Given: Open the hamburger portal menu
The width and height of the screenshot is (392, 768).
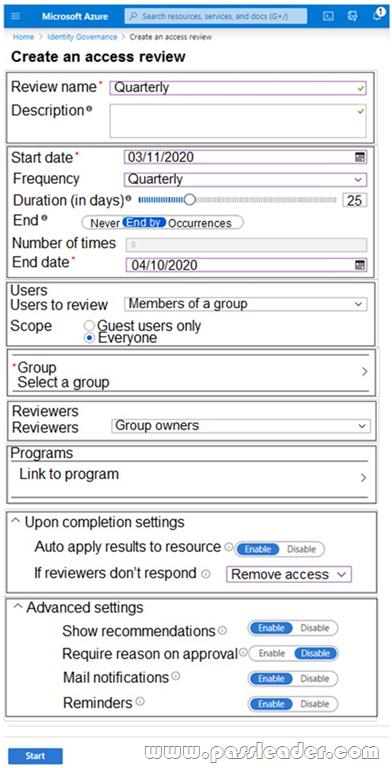Looking at the screenshot, I should (x=15, y=16).
